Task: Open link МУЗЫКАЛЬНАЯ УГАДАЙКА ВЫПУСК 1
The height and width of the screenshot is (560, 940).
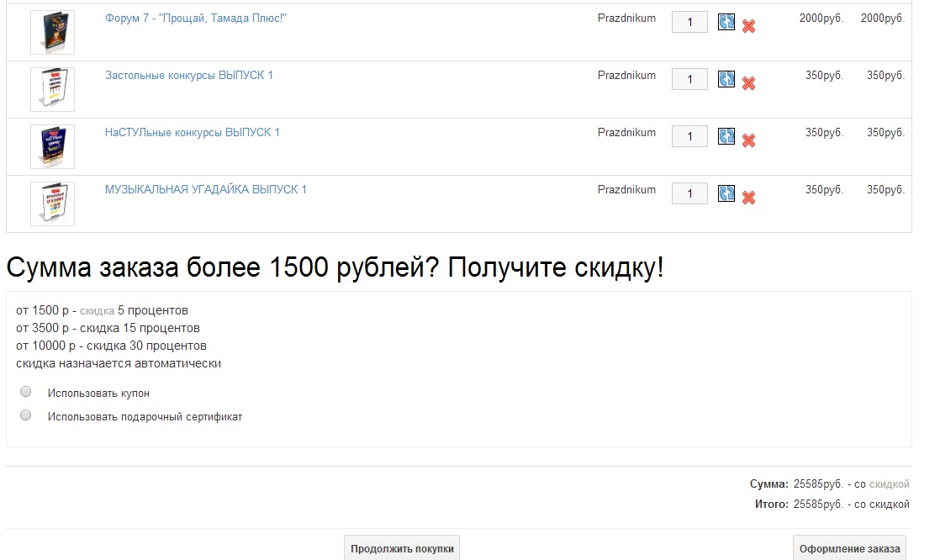Action: pos(206,189)
